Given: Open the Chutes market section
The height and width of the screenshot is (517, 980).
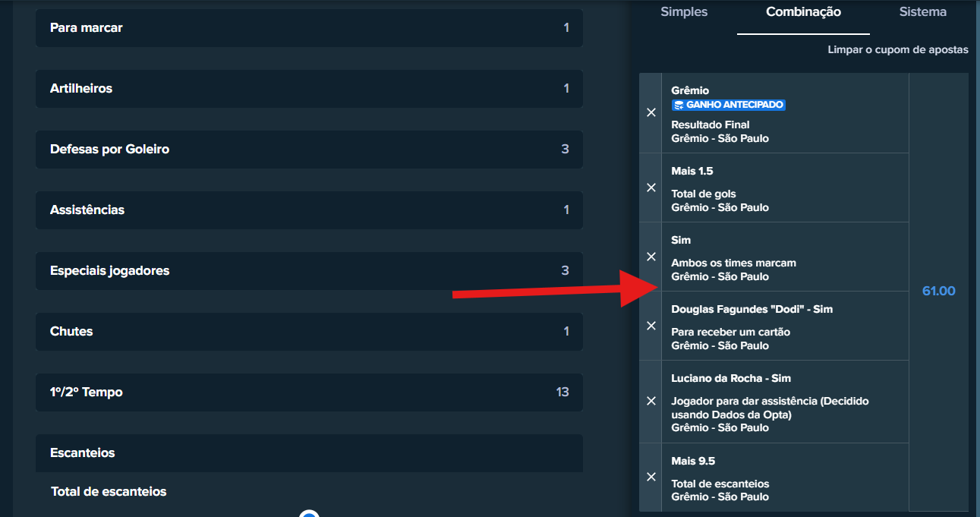Looking at the screenshot, I should tap(309, 332).
